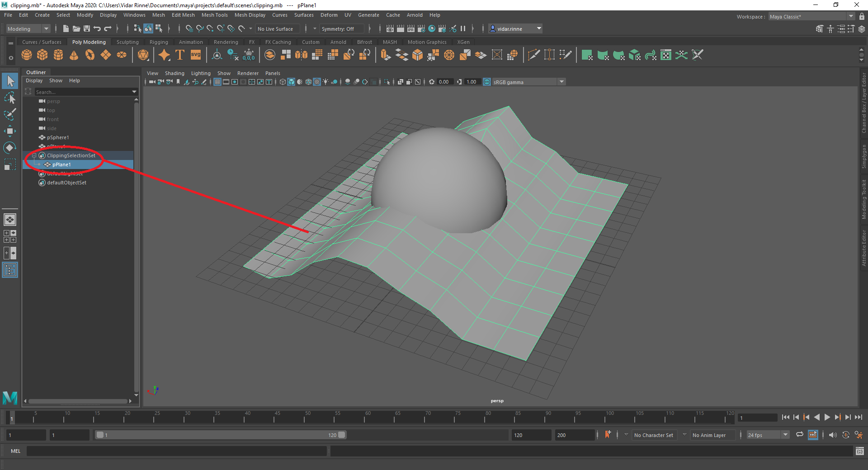Click the polygon sphere shelf icon

coord(27,55)
